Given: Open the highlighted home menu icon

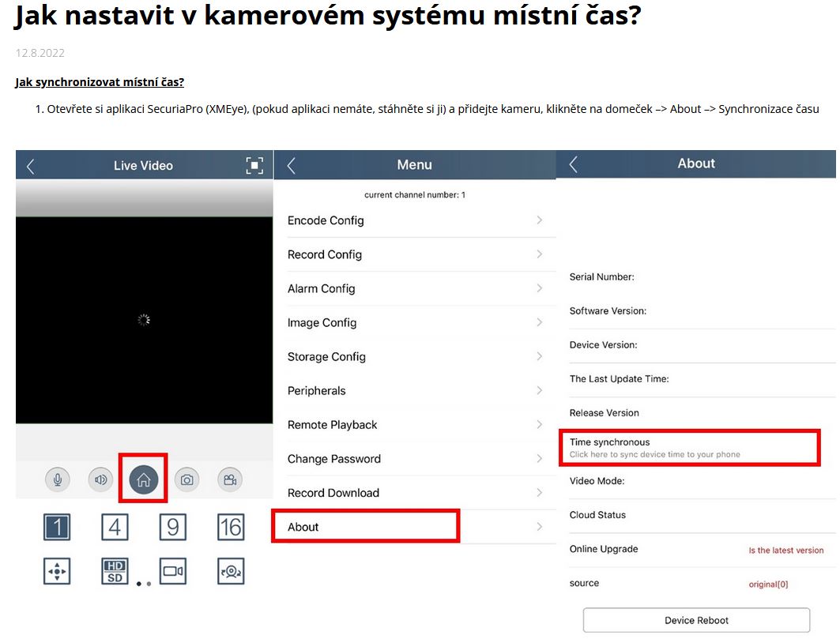Looking at the screenshot, I should [143, 479].
